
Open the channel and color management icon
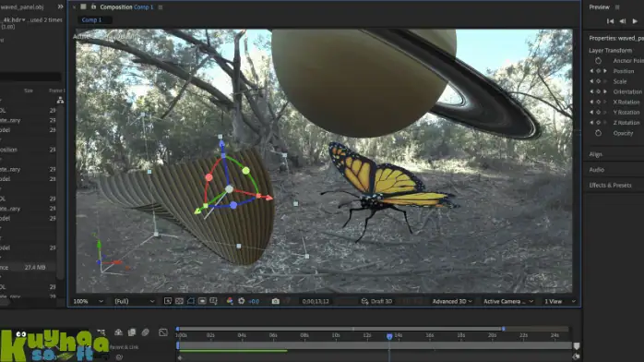(230, 301)
